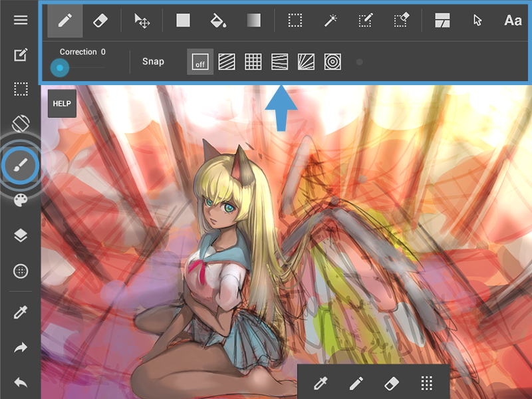Choose the Rectangular Selection tool
The width and height of the screenshot is (532, 399).
pyautogui.click(x=295, y=21)
